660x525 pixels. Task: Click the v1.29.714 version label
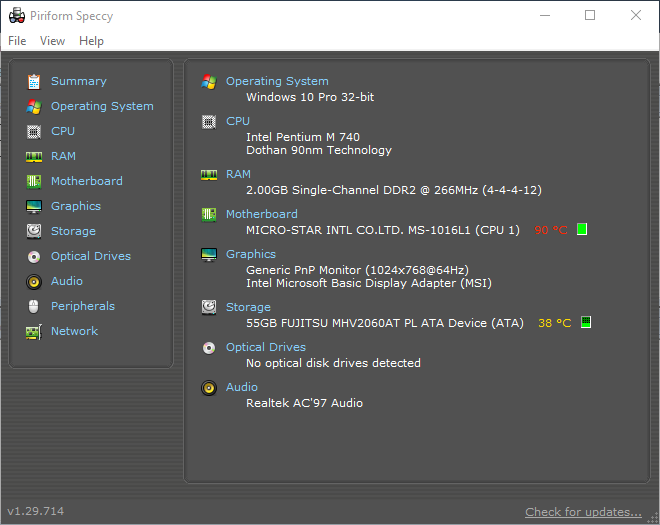[36, 512]
